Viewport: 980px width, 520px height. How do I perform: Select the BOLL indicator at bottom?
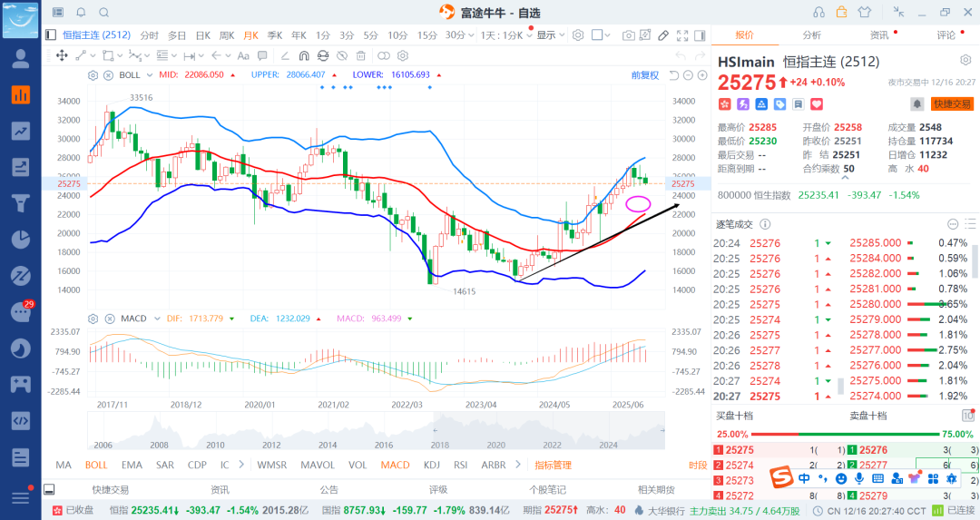coord(96,465)
